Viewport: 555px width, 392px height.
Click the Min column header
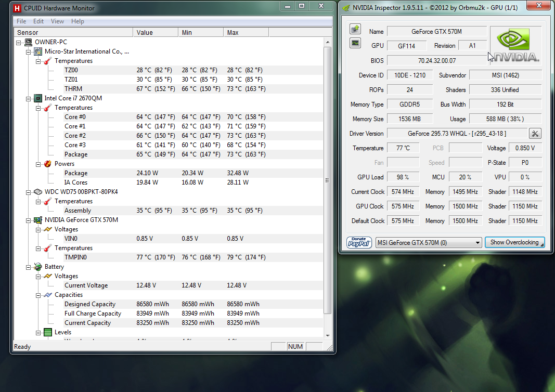(x=201, y=33)
